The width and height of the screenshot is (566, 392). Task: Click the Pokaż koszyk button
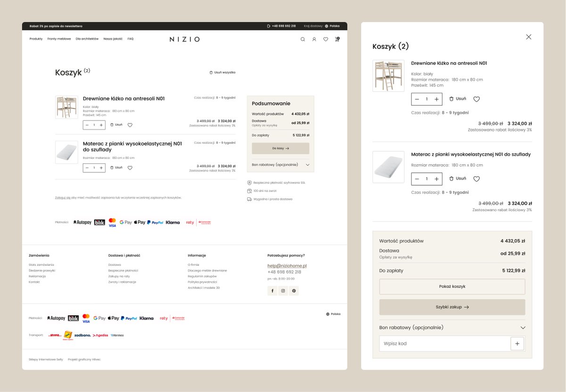[x=452, y=286]
